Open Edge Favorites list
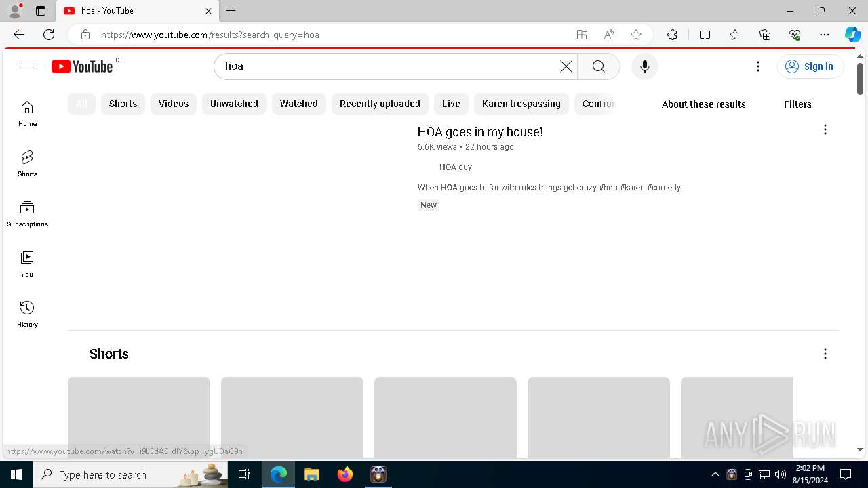Viewport: 868px width, 488px height. pyautogui.click(x=735, y=35)
